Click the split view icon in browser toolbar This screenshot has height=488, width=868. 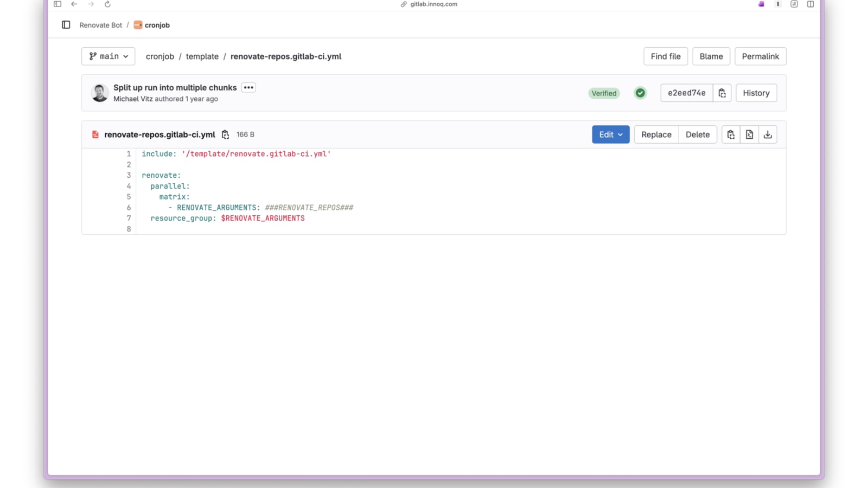[810, 4]
